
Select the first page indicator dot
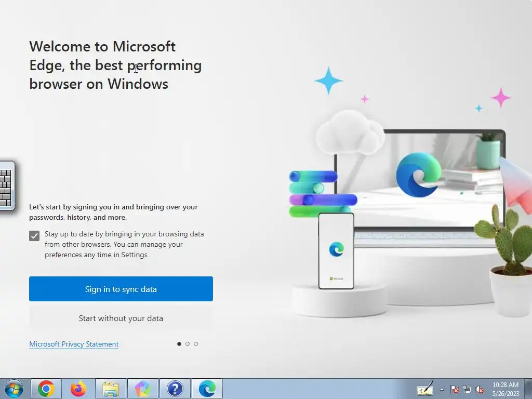click(179, 344)
